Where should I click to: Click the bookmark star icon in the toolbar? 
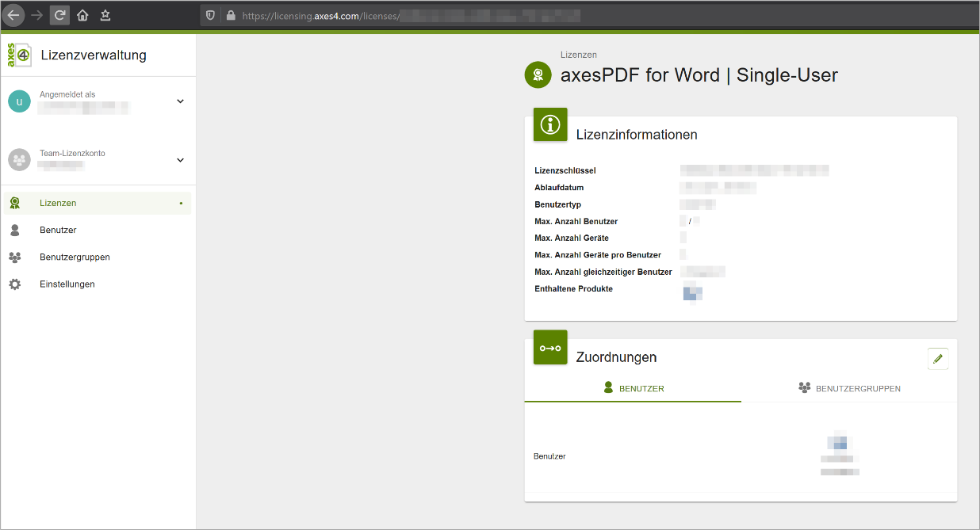click(x=105, y=15)
